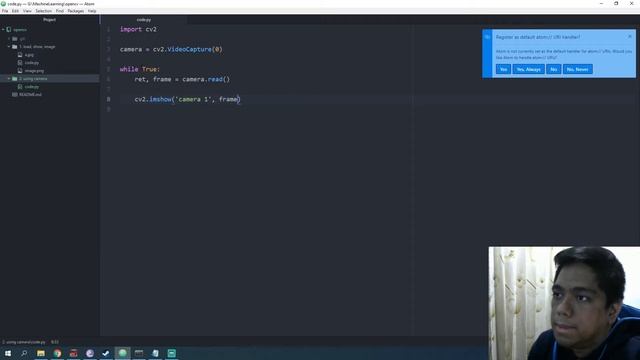Click 'No, Never' in the notification
The width and height of the screenshot is (640, 360).
(x=578, y=69)
